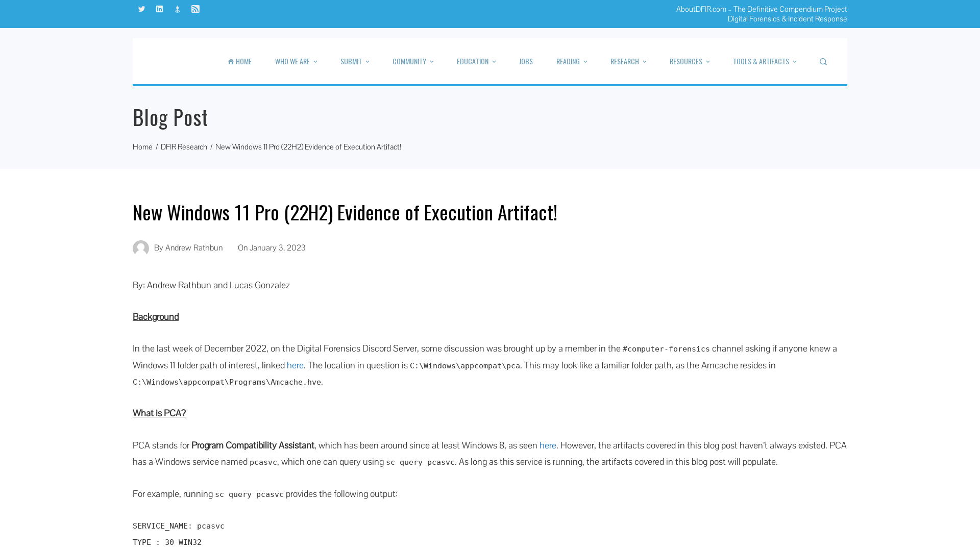This screenshot has height=551, width=980.
Task: Click the RSS feed icon
Action: 194,9
